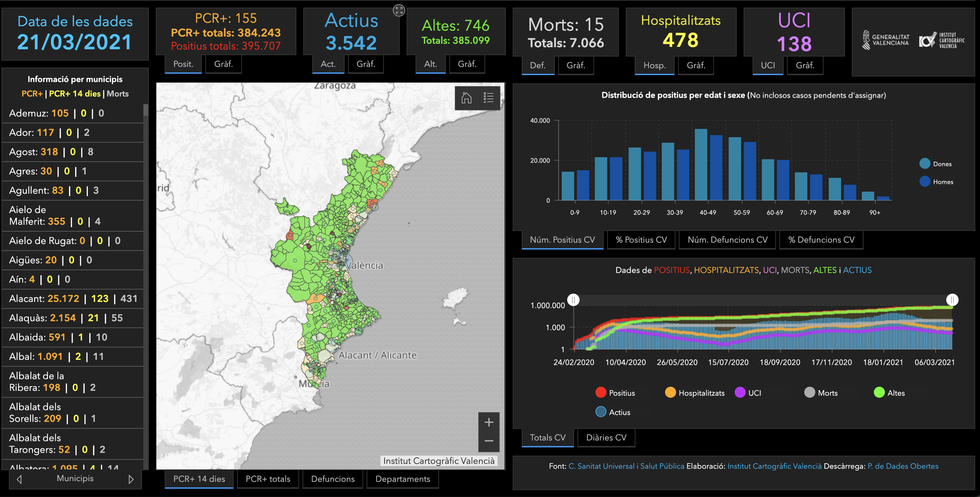
Task: Click the left handle of timeline range slider
Action: click(x=573, y=300)
